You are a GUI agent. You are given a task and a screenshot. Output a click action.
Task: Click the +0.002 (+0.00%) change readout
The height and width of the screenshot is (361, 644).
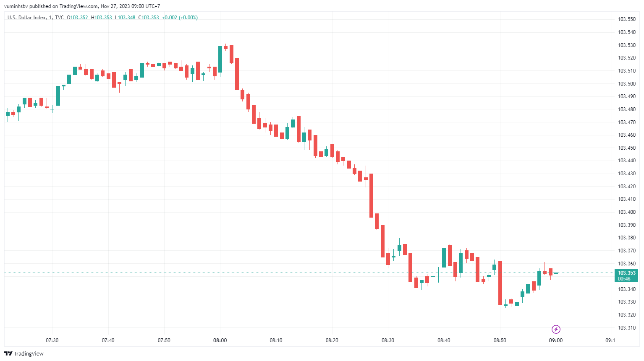[180, 18]
